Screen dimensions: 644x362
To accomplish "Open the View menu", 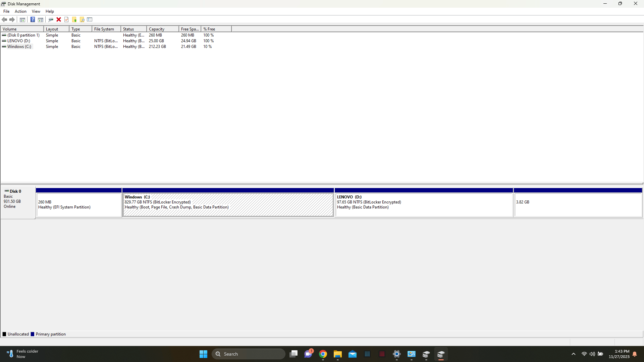I will click(36, 11).
